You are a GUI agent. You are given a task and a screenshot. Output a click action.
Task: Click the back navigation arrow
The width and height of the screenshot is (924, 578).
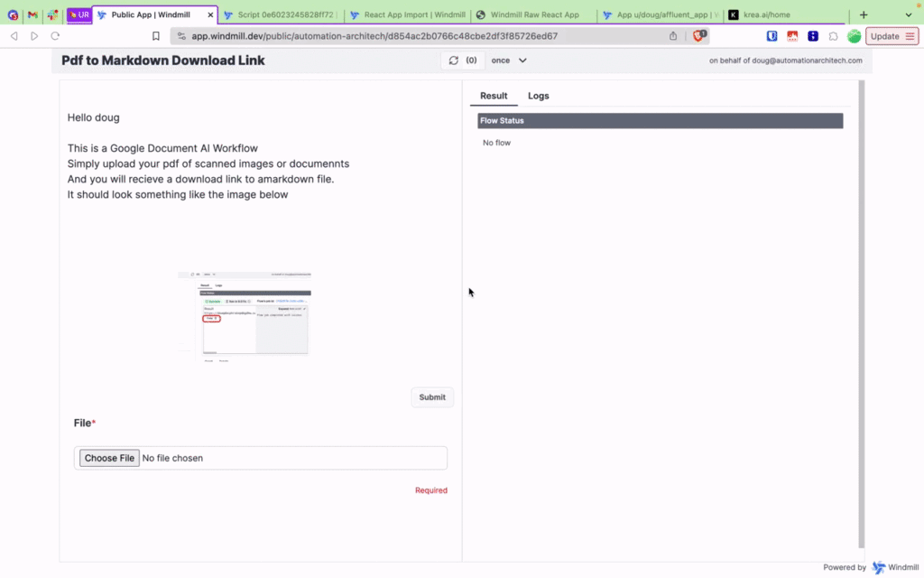(x=14, y=36)
